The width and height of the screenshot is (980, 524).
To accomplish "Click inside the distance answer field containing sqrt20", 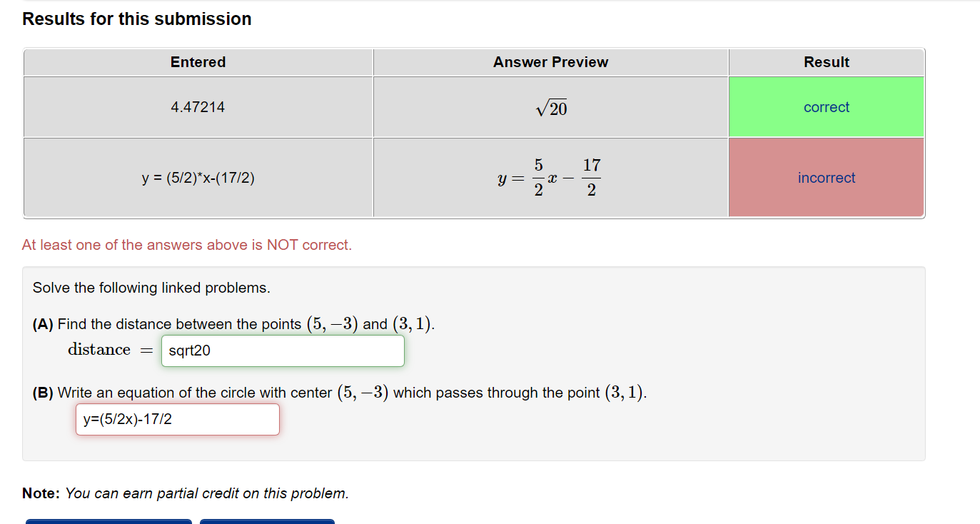I will click(x=282, y=351).
